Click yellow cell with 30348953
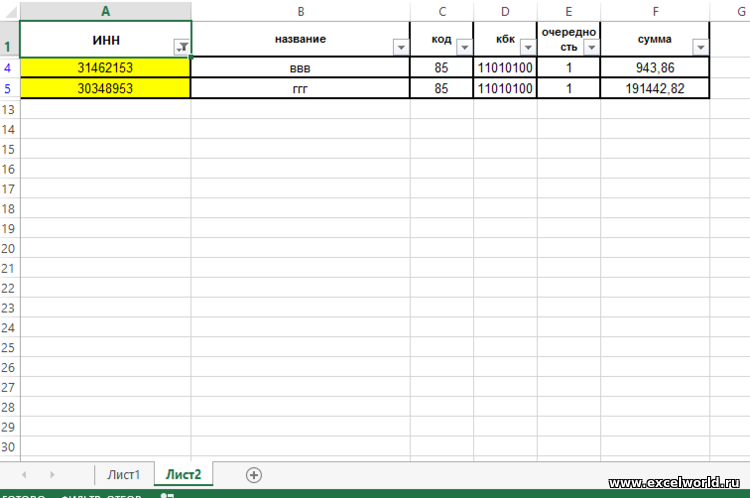This screenshot has height=498, width=750. pos(105,89)
